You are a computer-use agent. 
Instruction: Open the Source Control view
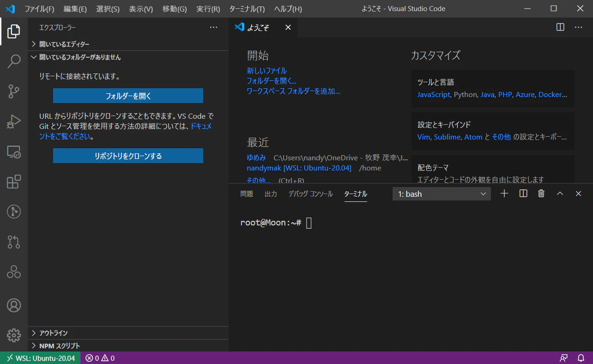tap(14, 92)
